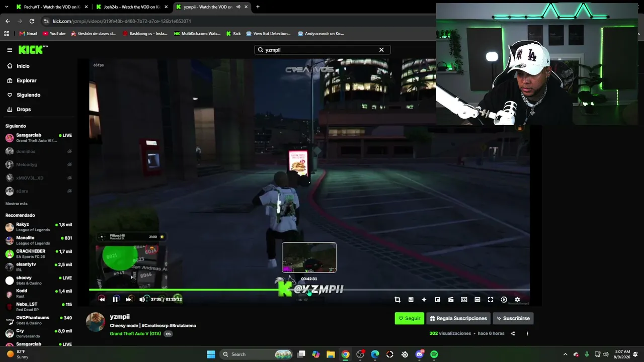The image size is (644, 362).
Task: Open the VOD more options menu
Action: pos(527,333)
